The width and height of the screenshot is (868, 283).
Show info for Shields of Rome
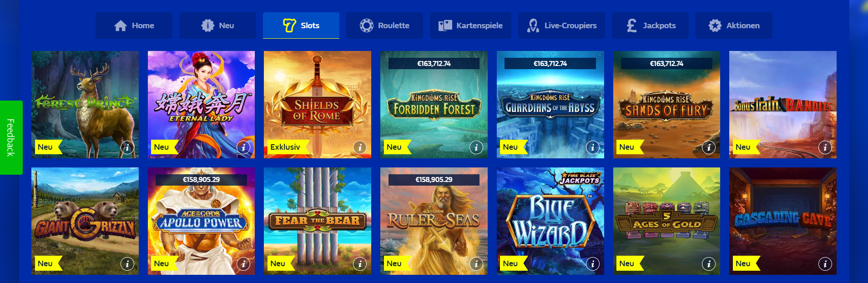(x=360, y=147)
